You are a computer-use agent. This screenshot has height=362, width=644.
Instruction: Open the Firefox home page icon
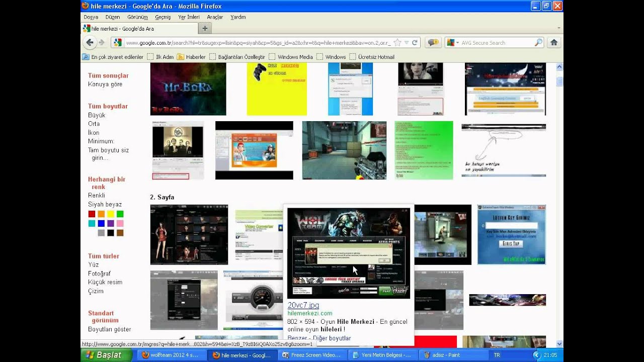(x=554, y=43)
